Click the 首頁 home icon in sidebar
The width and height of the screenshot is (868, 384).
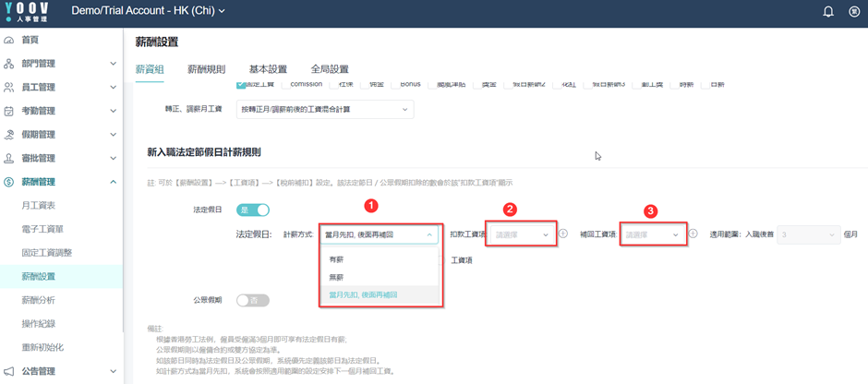click(9, 41)
